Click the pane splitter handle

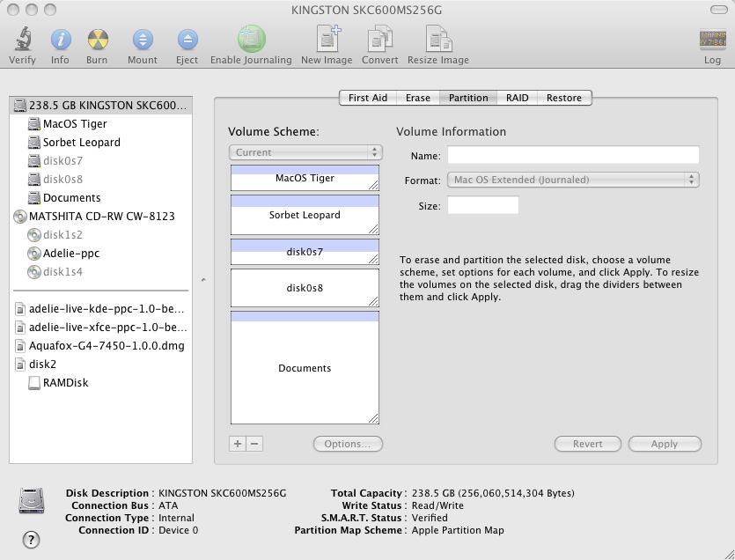(203, 280)
